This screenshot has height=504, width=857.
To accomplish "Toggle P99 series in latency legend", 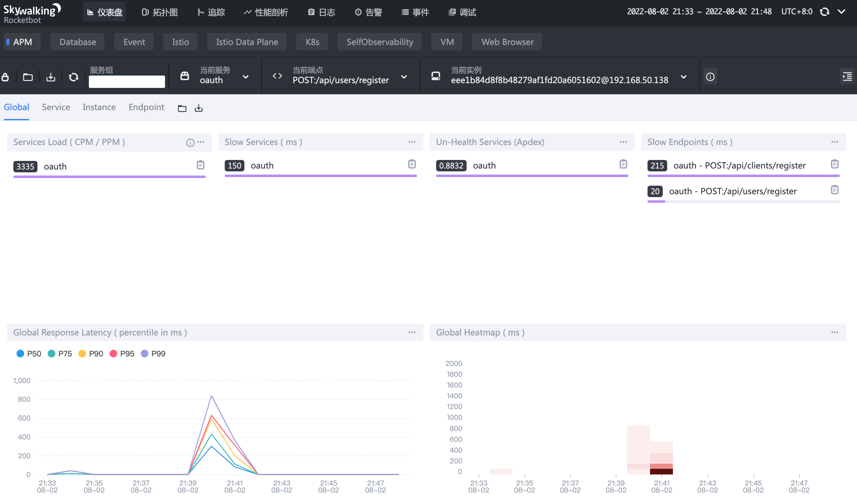I will 153,354.
